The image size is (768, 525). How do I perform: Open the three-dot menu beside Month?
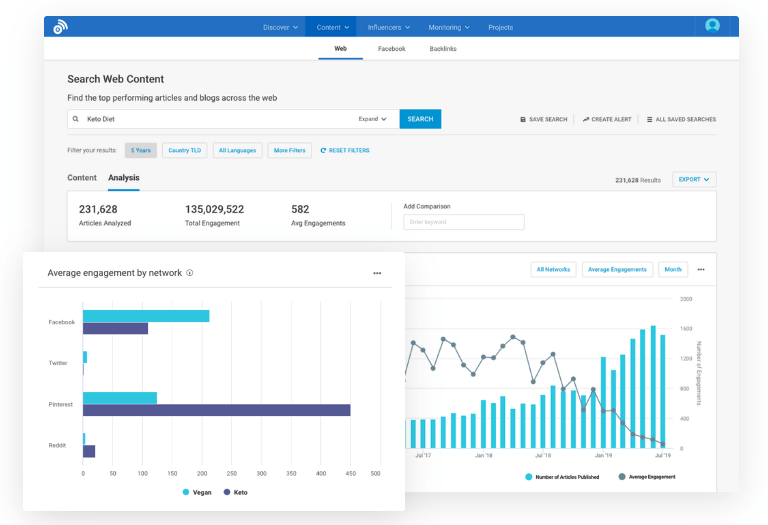coord(701,269)
